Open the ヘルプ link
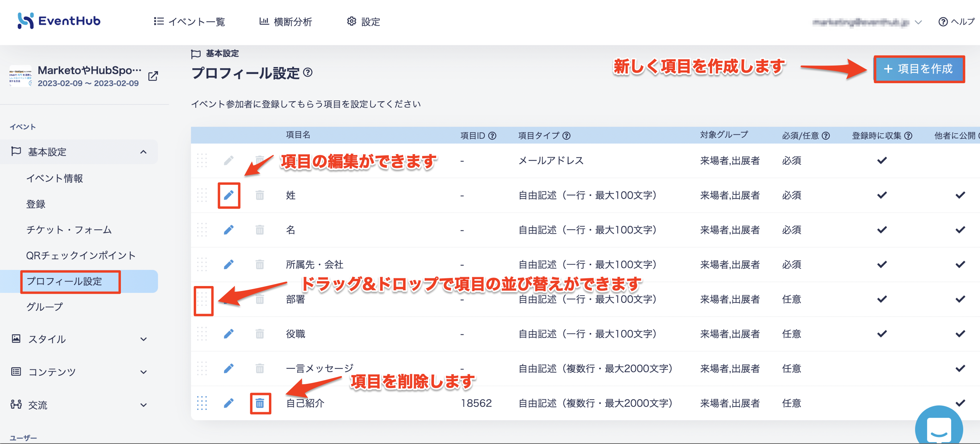This screenshot has height=444, width=980. (956, 21)
